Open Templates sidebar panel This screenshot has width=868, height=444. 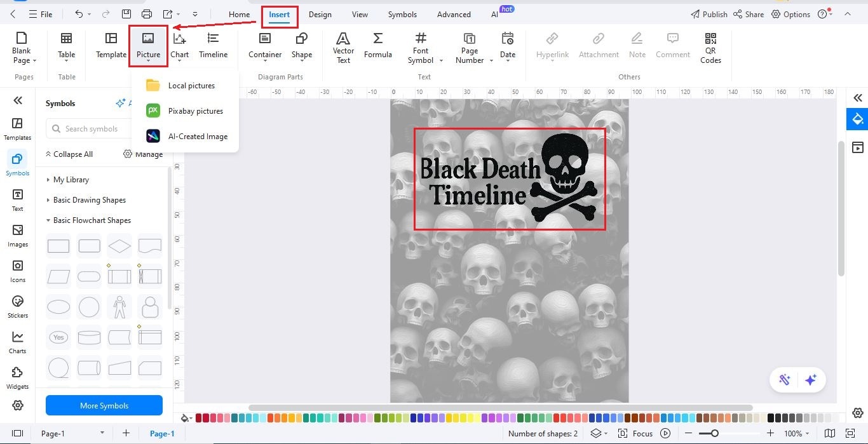pos(17,129)
